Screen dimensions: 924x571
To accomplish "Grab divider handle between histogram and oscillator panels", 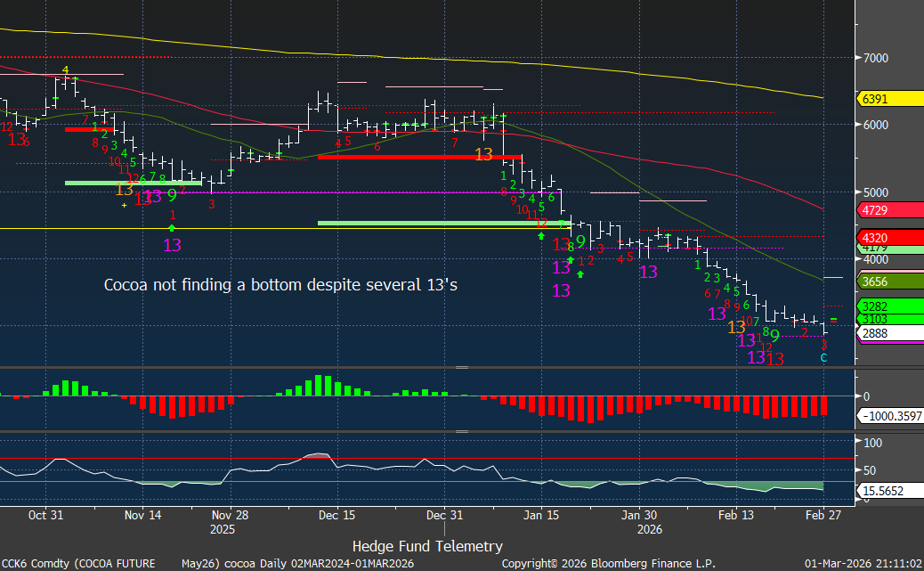I will pos(462,431).
